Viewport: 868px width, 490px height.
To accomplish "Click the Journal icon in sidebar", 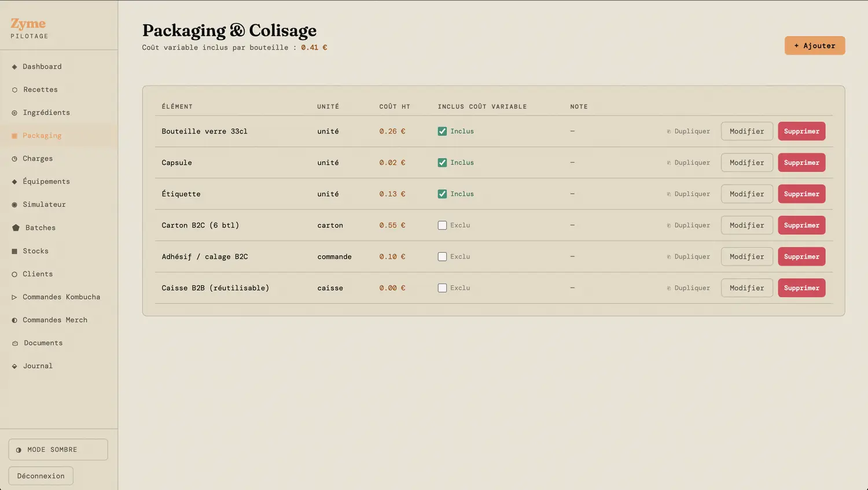I will point(14,366).
